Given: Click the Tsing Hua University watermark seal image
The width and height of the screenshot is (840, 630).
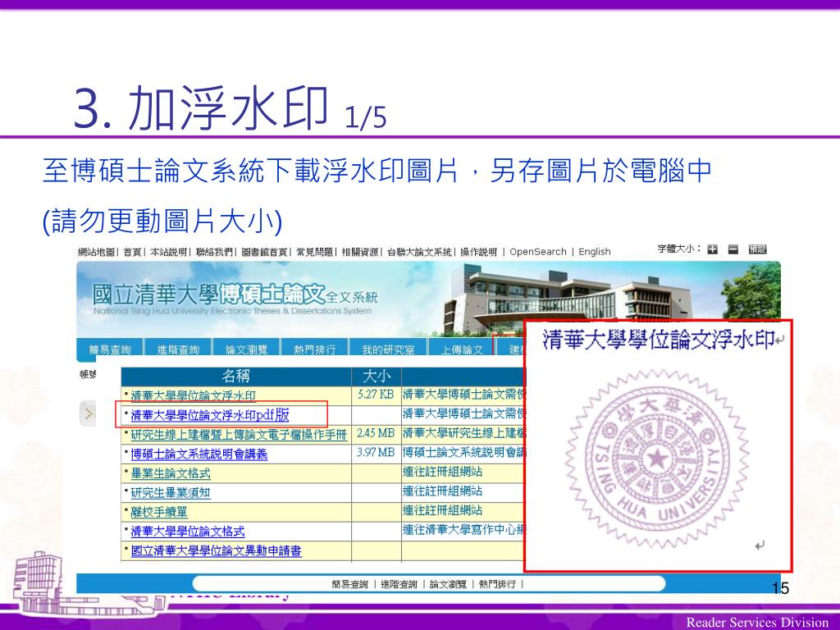Looking at the screenshot, I should point(657,459).
